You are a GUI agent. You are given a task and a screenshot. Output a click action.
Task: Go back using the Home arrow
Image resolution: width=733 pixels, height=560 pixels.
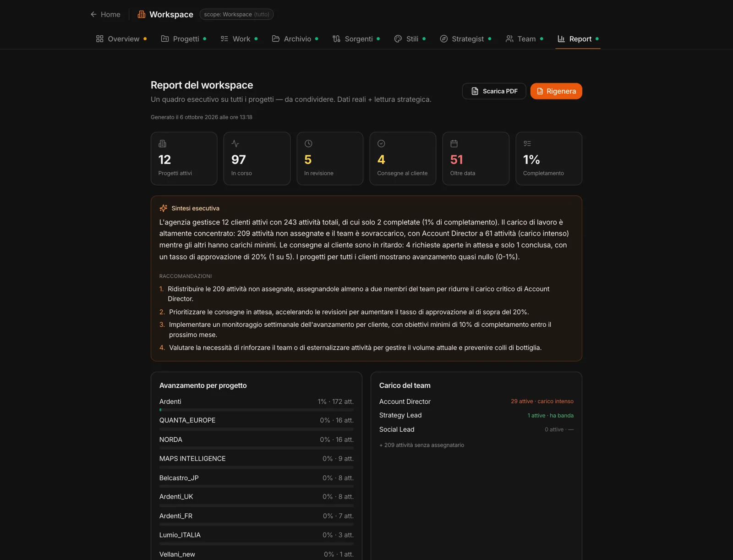pos(105,14)
